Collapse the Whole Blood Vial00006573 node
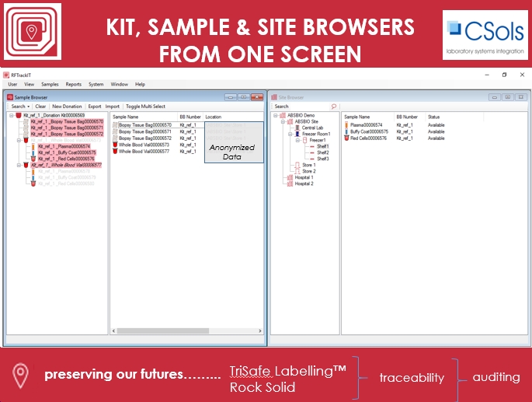Screen dimensions: 532x402 point(19,140)
